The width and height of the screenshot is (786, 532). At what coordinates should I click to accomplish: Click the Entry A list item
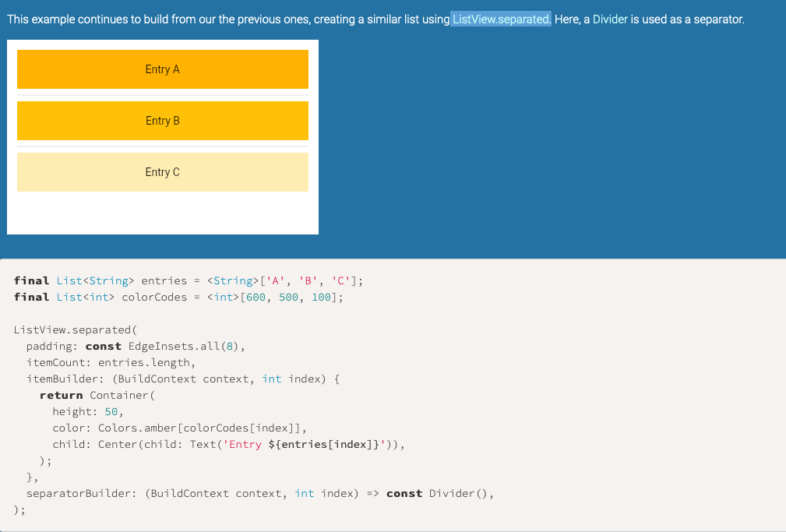[162, 69]
